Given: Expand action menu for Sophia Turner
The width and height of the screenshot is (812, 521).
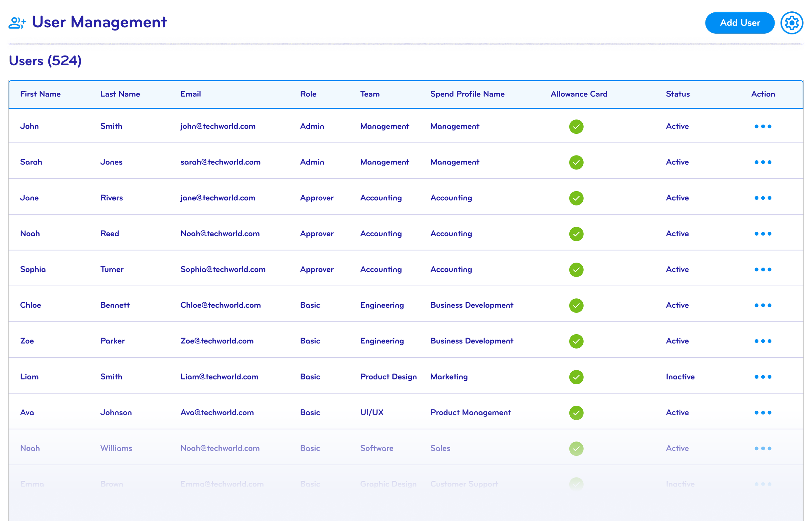Looking at the screenshot, I should (763, 270).
